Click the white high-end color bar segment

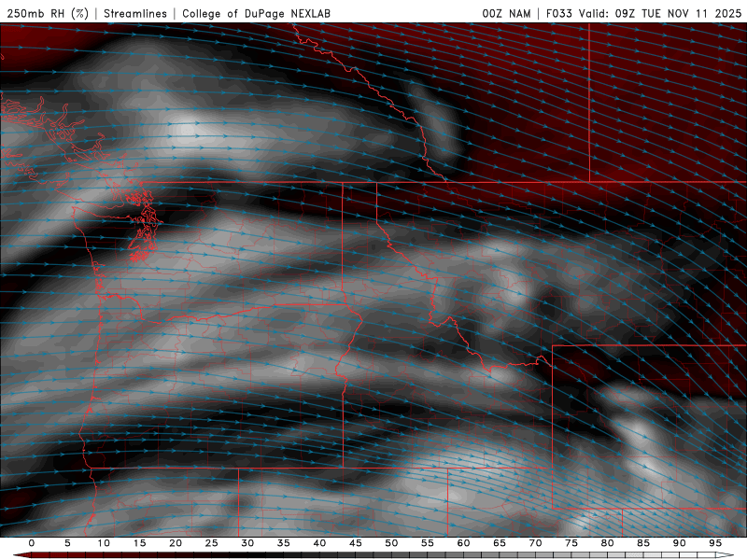(x=725, y=555)
